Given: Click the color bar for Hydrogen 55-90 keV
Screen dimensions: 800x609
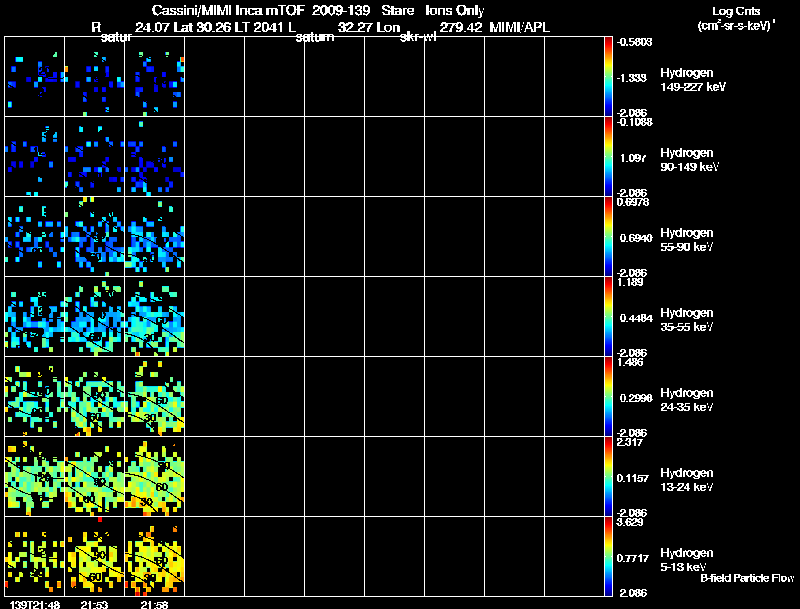Looking at the screenshot, I should click(610, 237).
